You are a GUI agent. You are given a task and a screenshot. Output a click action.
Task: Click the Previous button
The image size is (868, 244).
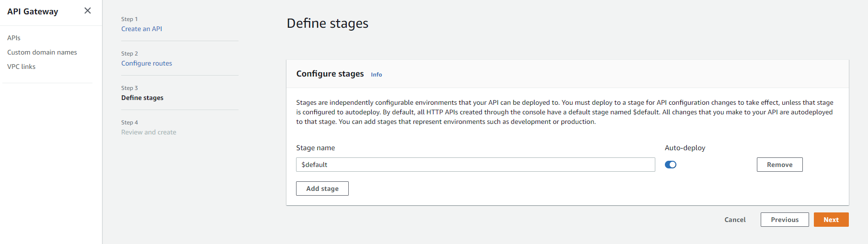pos(785,220)
